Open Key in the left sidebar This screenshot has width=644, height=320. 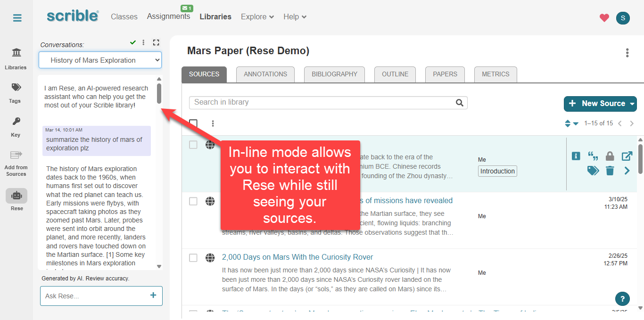click(16, 127)
